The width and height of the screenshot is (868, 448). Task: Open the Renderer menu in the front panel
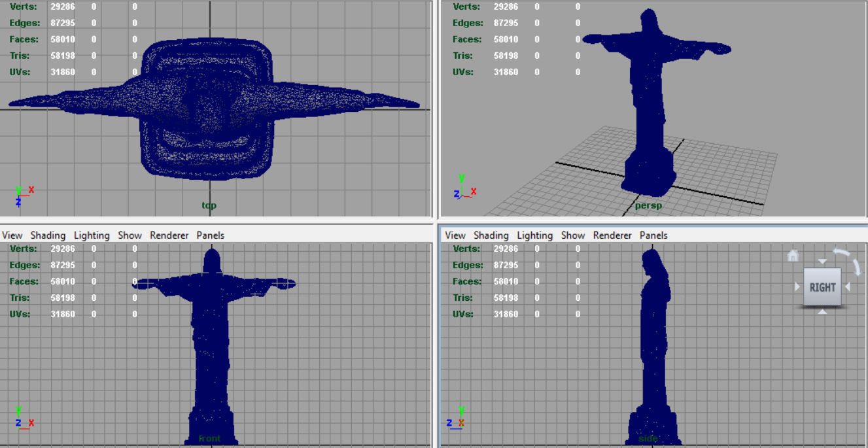click(x=169, y=235)
